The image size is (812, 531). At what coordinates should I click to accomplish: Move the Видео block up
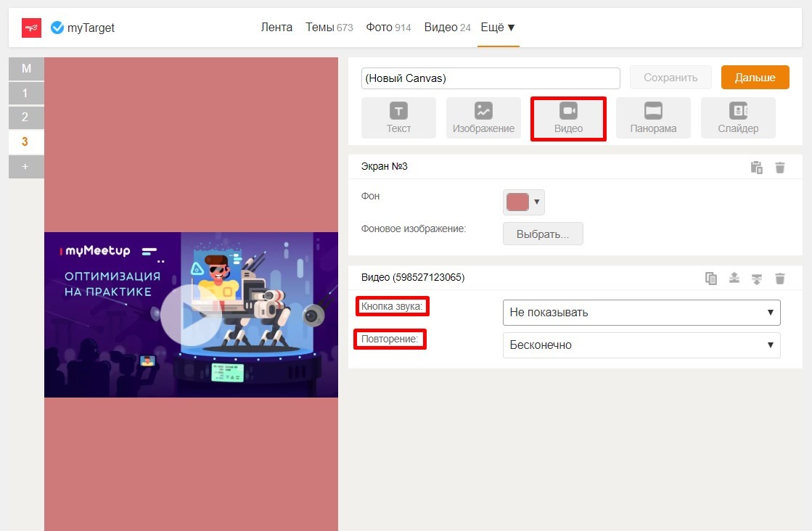point(734,278)
